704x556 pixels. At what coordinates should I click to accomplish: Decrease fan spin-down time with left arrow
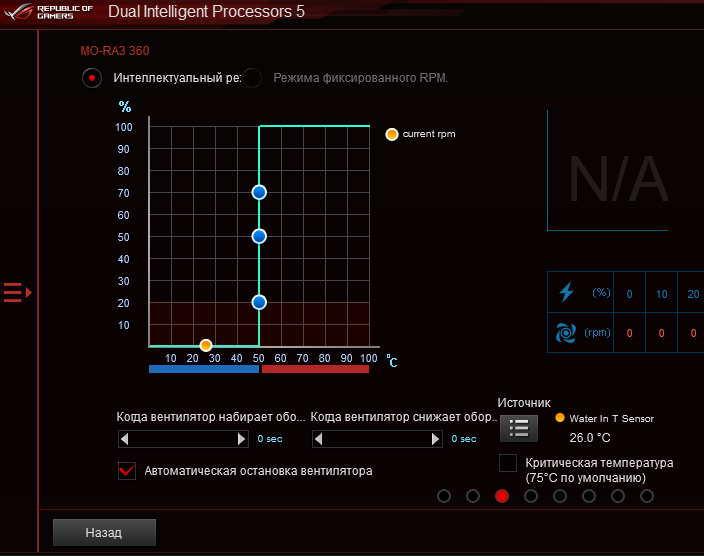(319, 439)
